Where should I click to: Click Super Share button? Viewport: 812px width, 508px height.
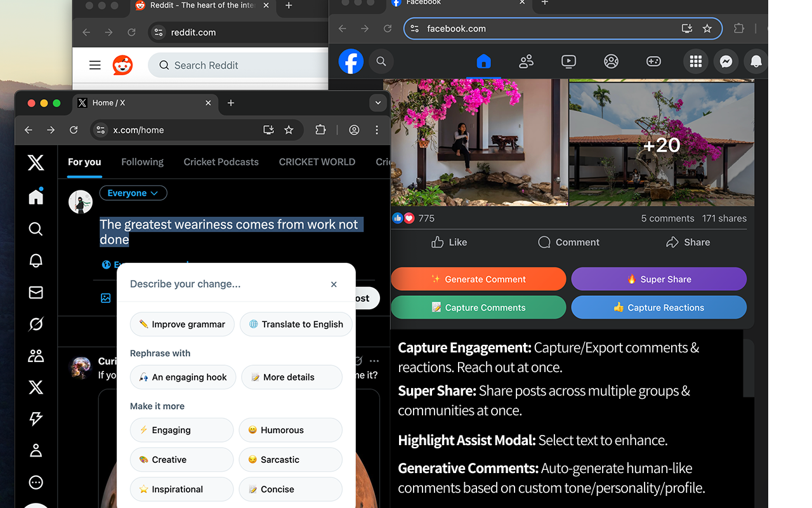pos(658,279)
